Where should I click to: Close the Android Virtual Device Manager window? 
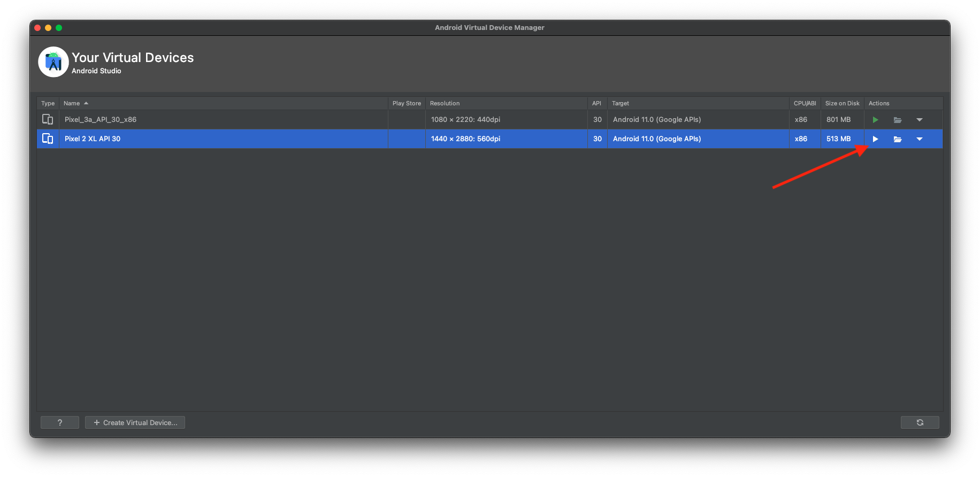pos(37,28)
